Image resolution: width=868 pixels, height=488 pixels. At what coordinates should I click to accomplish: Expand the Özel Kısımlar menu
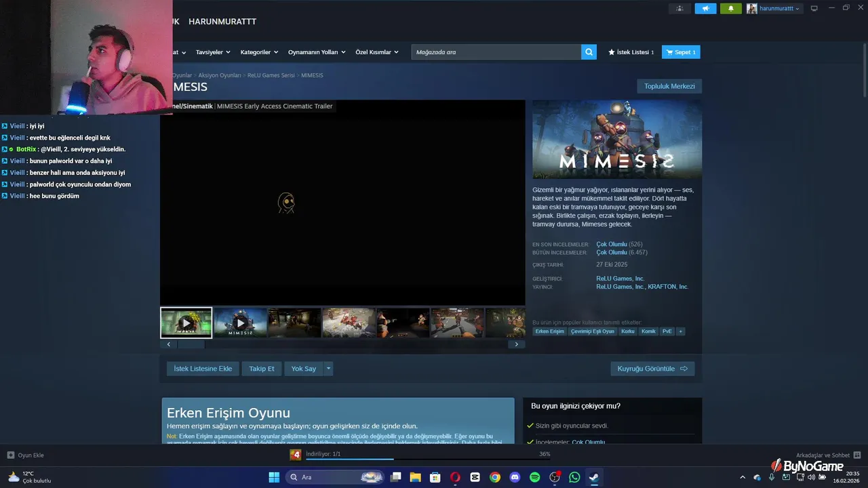(x=377, y=52)
